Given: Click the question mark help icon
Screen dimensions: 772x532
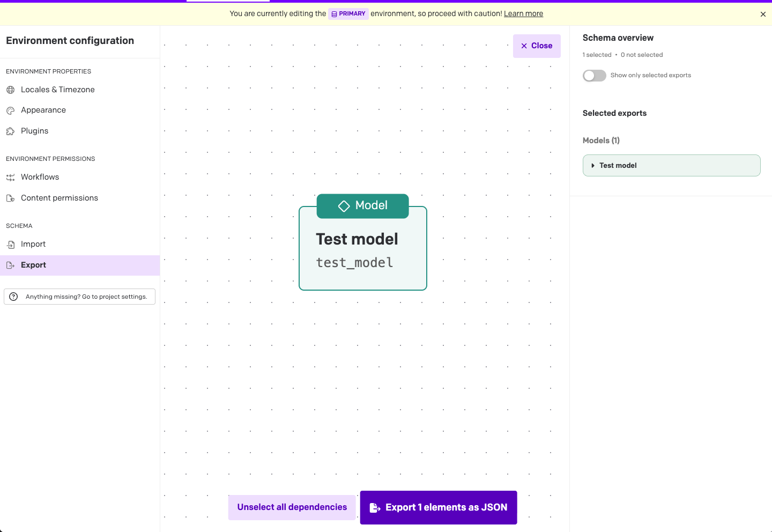Looking at the screenshot, I should pos(14,297).
